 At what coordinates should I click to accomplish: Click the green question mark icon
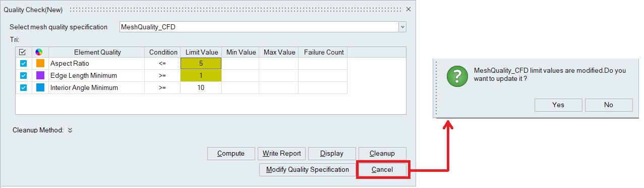coord(456,75)
